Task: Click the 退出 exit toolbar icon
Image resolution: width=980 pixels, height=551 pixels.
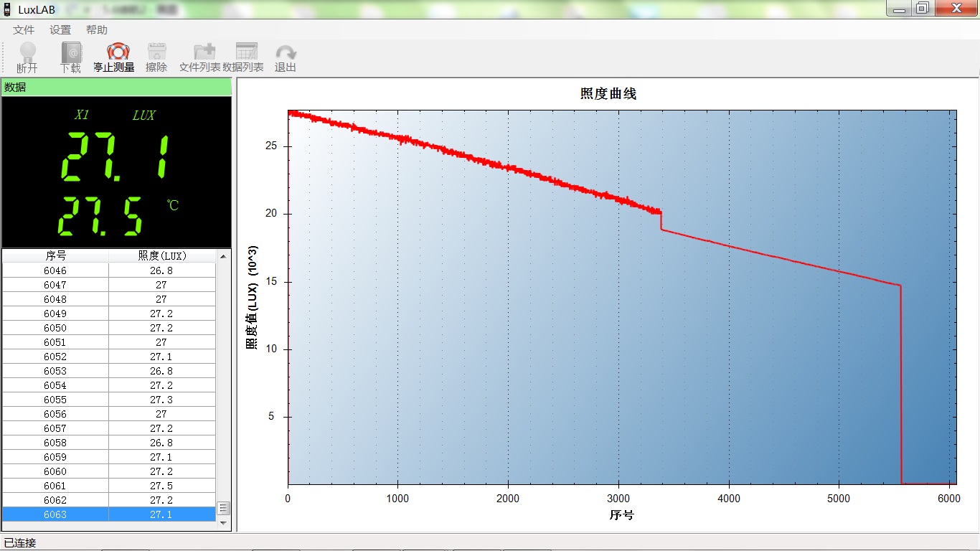Action: point(286,57)
